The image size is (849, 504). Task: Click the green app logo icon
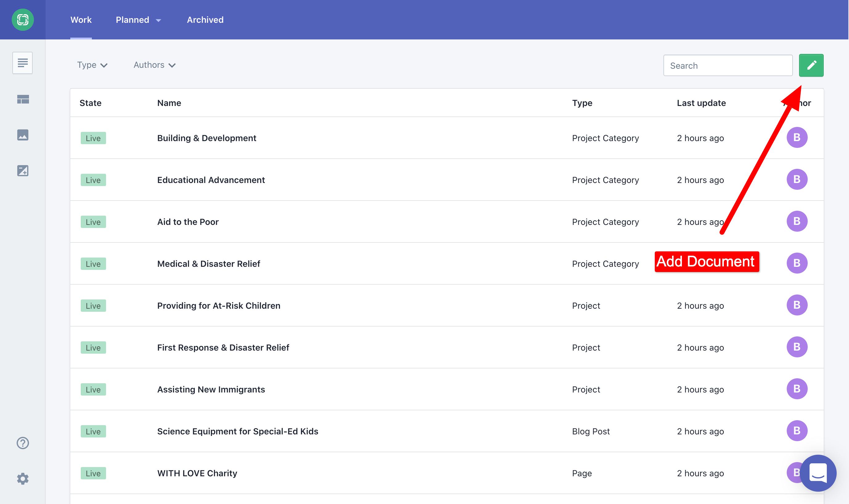click(x=23, y=20)
